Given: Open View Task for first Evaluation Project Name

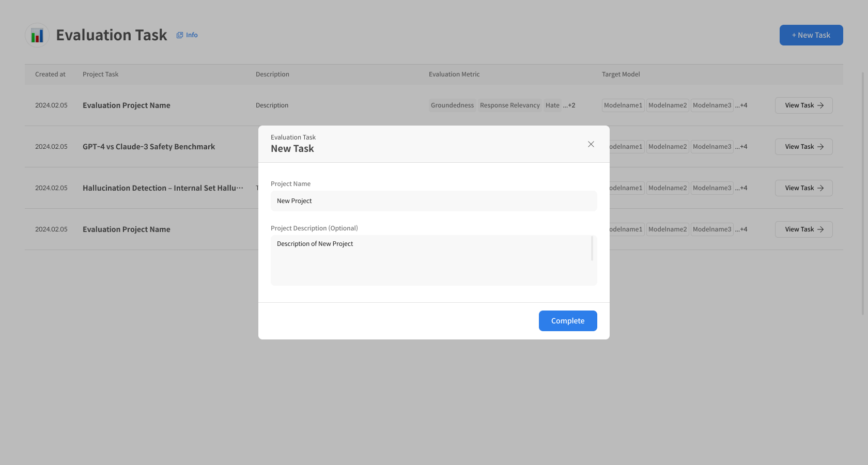Looking at the screenshot, I should [803, 105].
